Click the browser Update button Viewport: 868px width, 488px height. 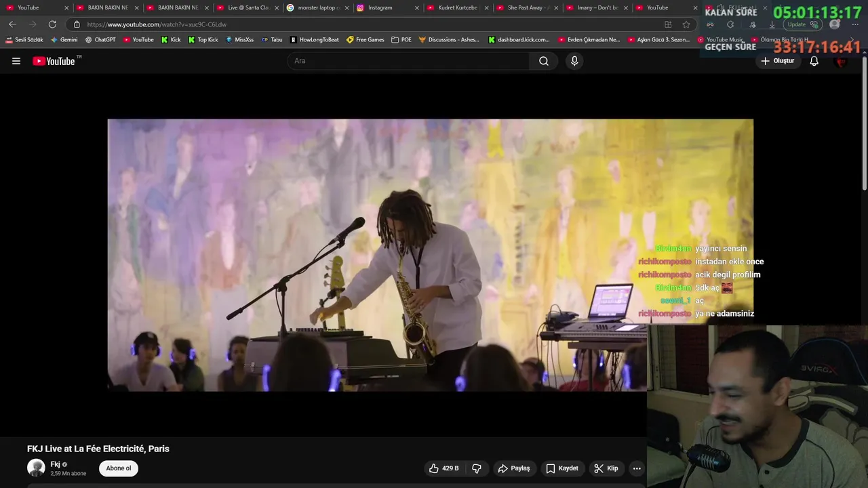[802, 24]
